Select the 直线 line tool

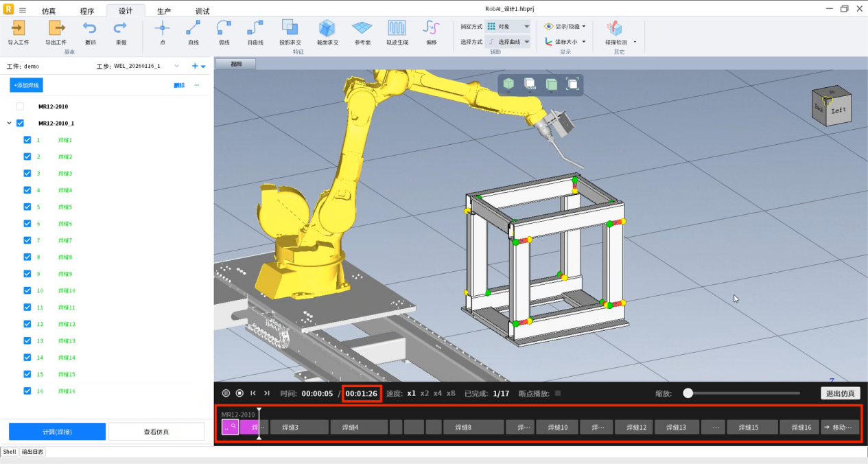[193, 28]
